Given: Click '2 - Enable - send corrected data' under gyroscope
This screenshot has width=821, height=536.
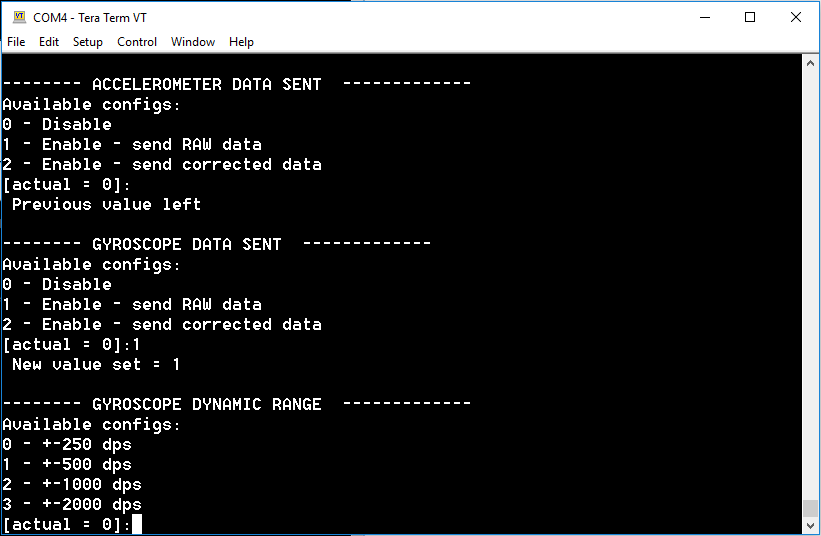Looking at the screenshot, I should [x=162, y=325].
